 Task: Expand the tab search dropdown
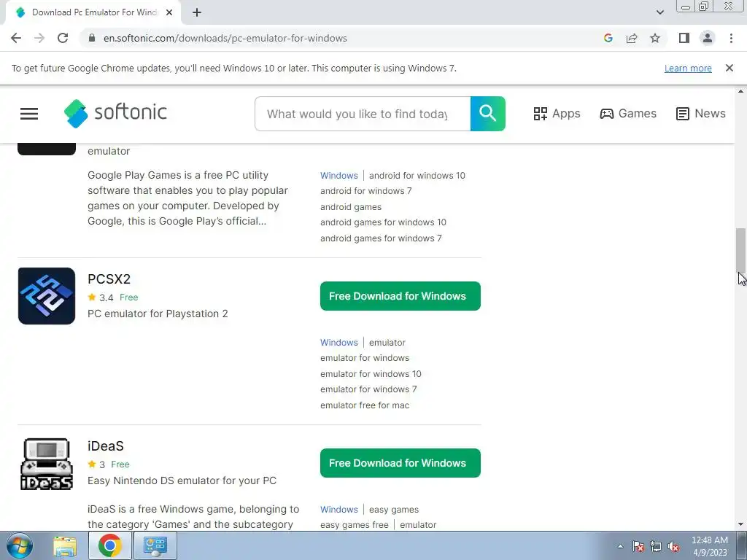(659, 12)
